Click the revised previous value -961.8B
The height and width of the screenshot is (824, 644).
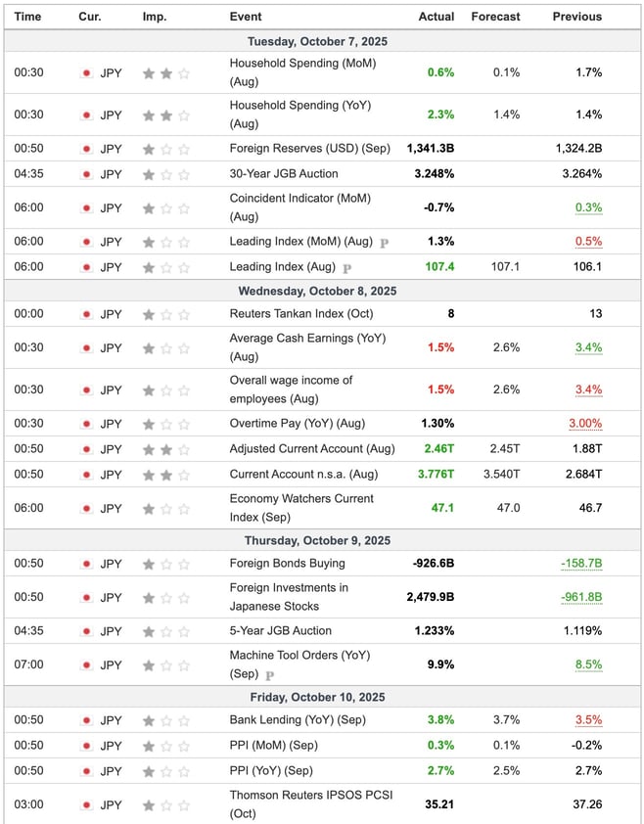[x=581, y=598]
